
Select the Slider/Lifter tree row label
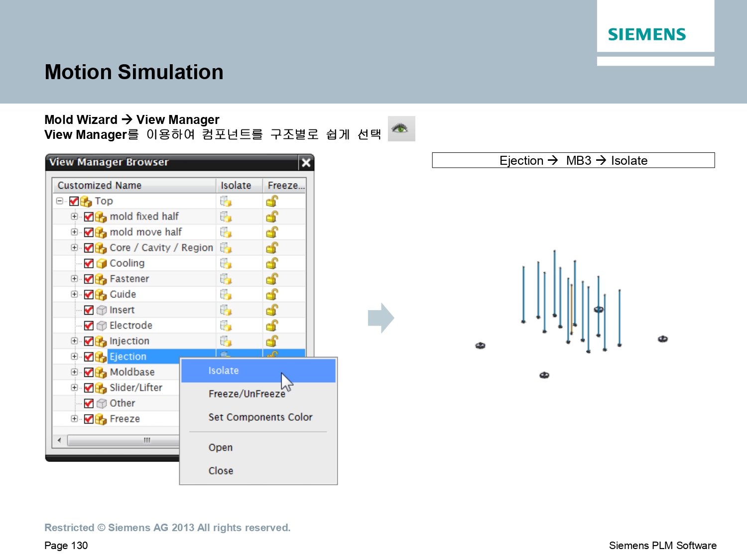[136, 388]
